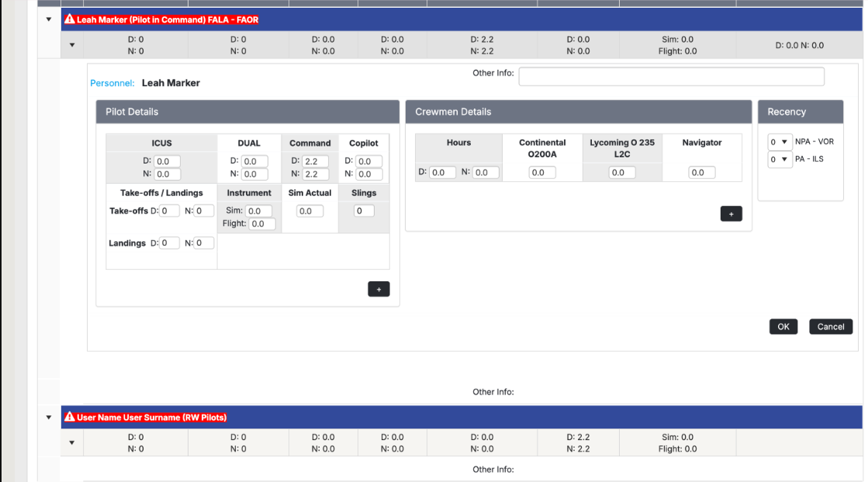Image resolution: width=868 pixels, height=482 pixels.
Task: Click warning icon beside User Name User Surname
Action: coord(70,418)
